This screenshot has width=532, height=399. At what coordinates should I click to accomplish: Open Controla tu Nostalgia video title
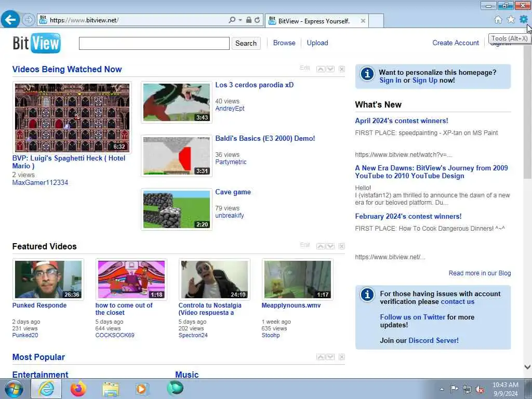[210, 309]
